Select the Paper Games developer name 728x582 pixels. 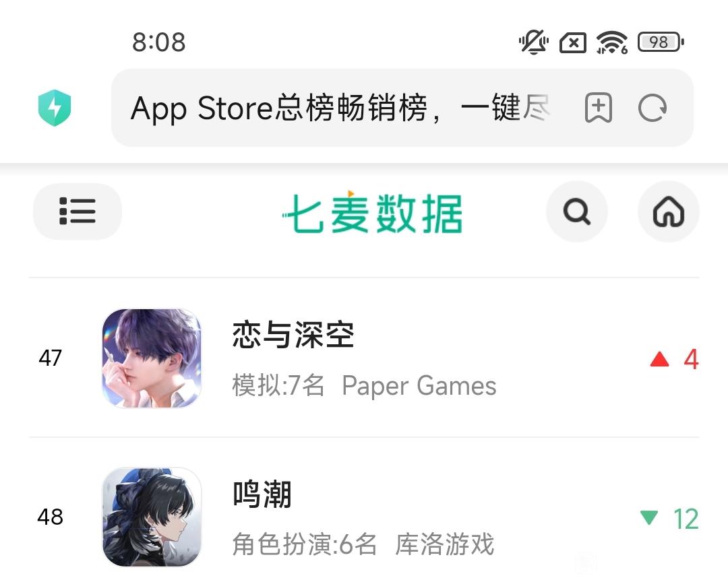(419, 386)
